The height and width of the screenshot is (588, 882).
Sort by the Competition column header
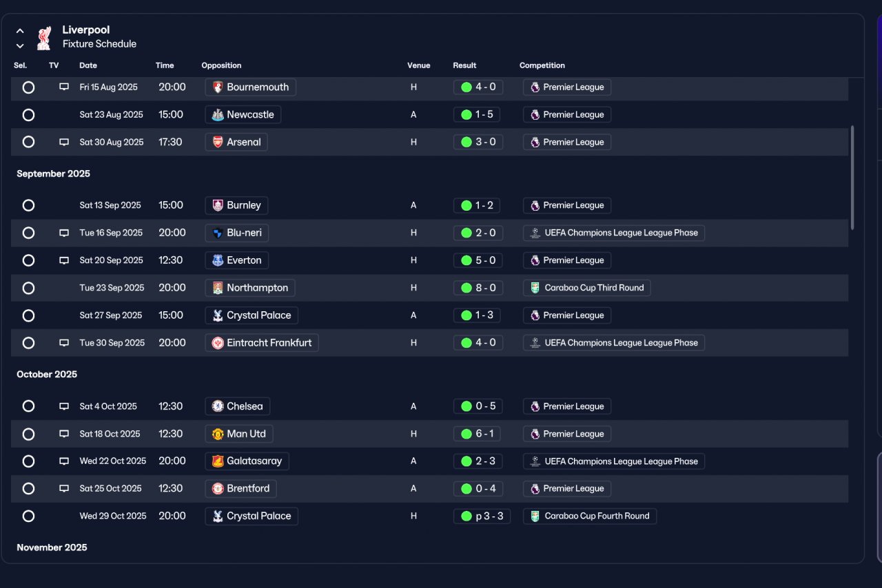coord(542,65)
